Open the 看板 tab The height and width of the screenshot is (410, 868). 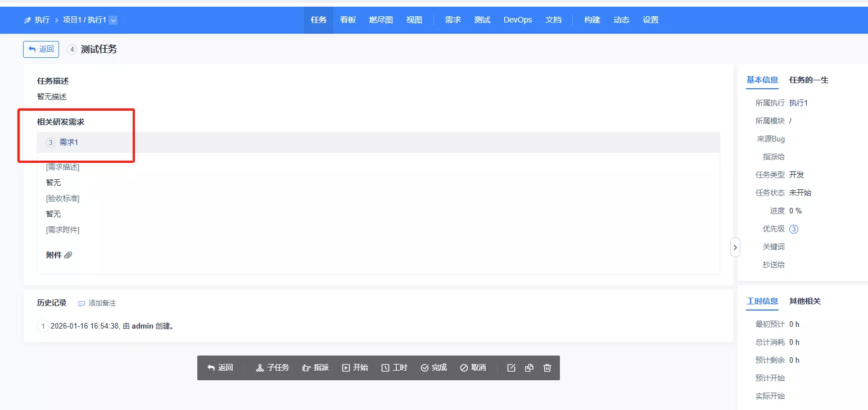[x=348, y=20]
